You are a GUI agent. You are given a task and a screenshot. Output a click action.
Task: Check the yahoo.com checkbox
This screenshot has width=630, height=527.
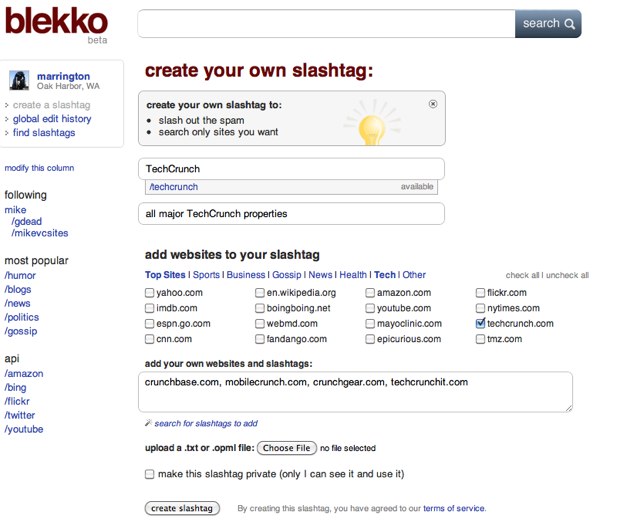(x=150, y=293)
